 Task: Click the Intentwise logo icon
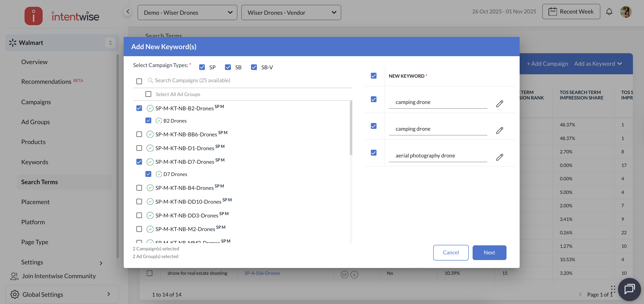coord(33,16)
